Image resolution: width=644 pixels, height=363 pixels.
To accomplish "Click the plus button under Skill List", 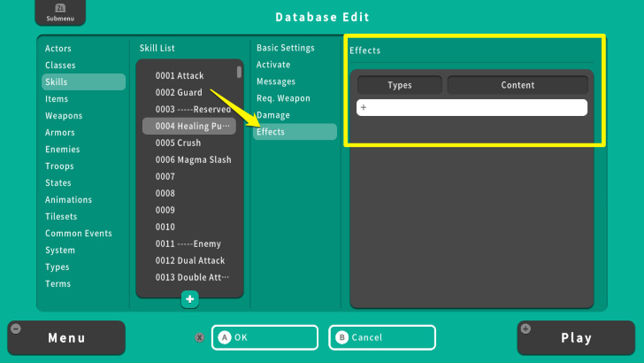I will [189, 299].
